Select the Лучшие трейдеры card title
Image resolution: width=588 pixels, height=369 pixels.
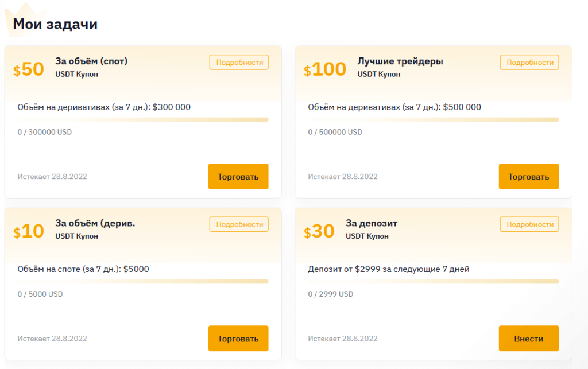pyautogui.click(x=400, y=61)
